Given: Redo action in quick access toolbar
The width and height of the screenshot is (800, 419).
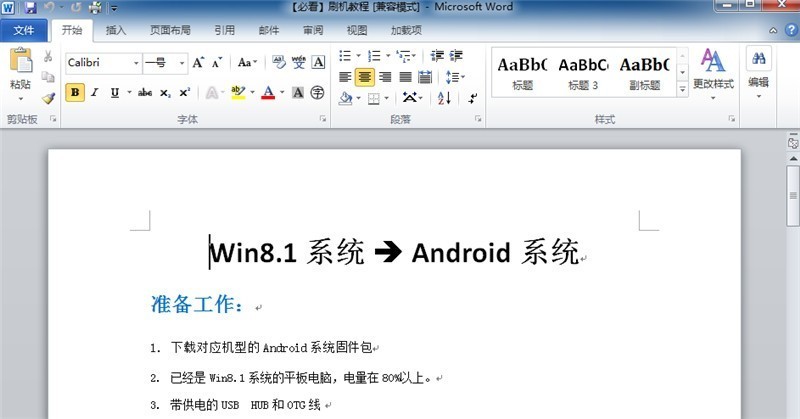Looking at the screenshot, I should coord(76,7).
